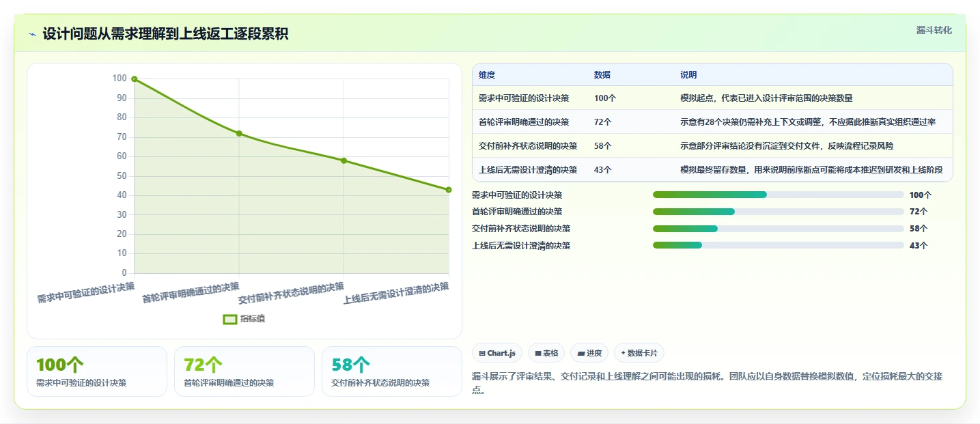Click the Chart.js chip icon
The height and width of the screenshot is (424, 980).
[x=482, y=353]
